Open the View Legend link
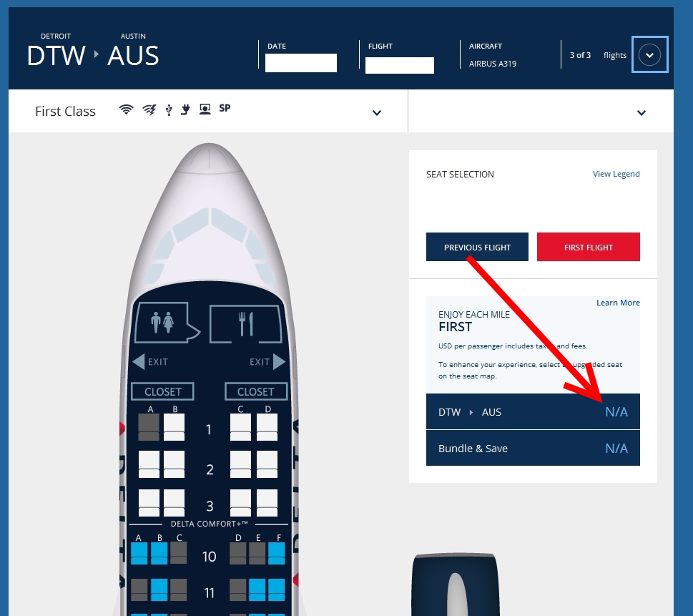Screen dimensions: 693x616 (616, 174)
